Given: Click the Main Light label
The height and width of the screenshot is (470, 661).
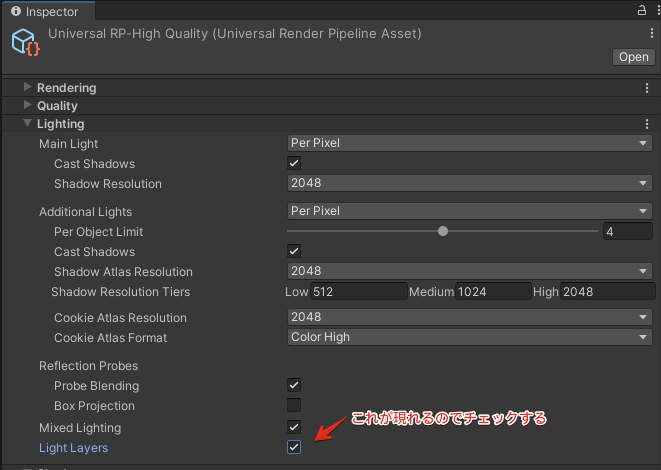Looking at the screenshot, I should (68, 144).
